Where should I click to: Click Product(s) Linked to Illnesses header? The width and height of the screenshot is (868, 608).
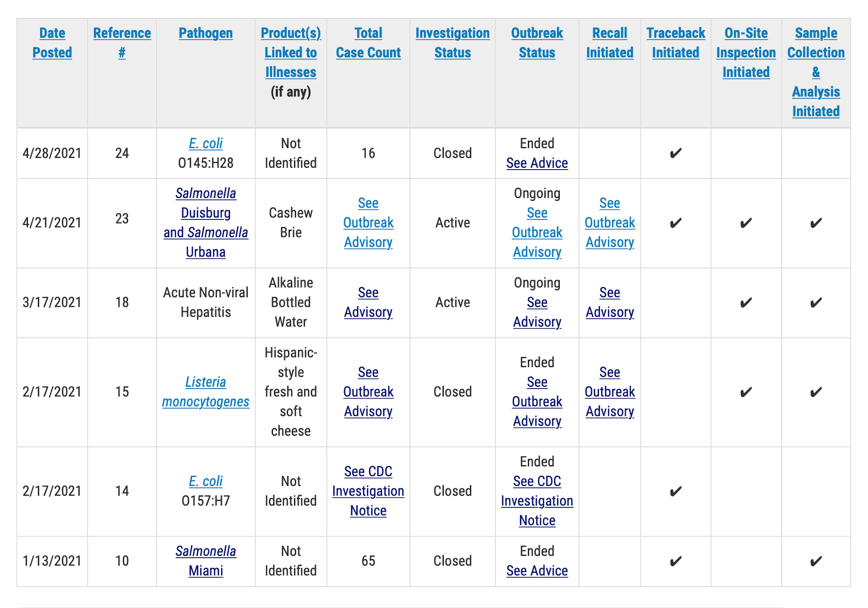pos(291,53)
